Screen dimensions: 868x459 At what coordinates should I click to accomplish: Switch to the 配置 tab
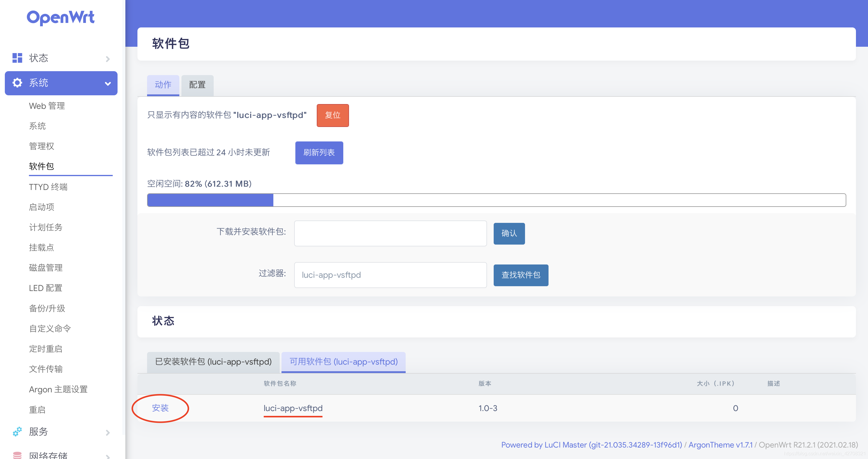tap(197, 85)
